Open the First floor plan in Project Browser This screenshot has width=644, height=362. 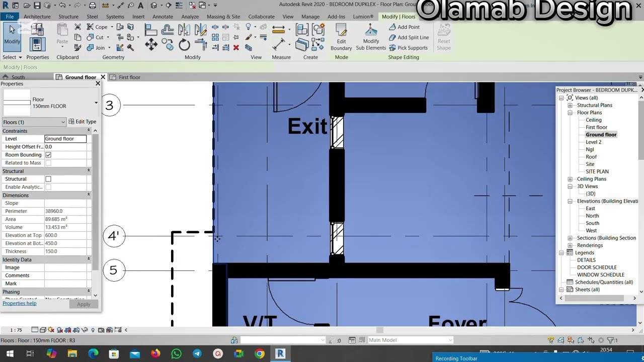pos(596,127)
